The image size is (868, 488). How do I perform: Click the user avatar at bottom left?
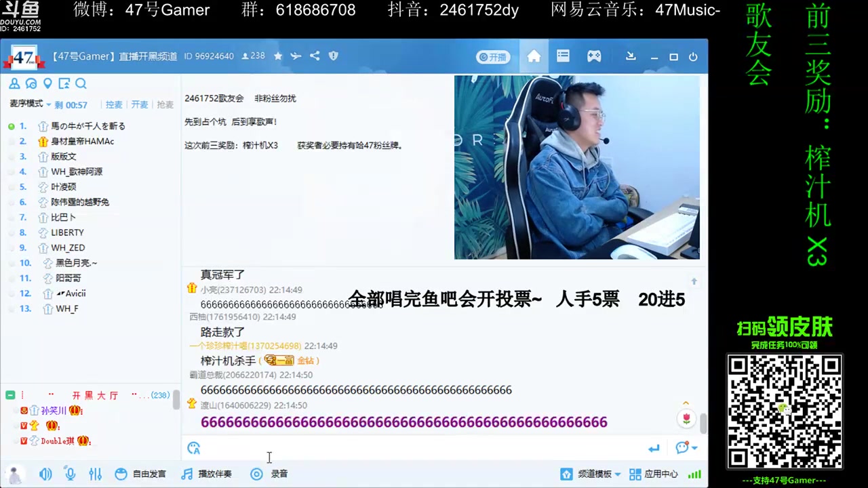[x=14, y=474]
